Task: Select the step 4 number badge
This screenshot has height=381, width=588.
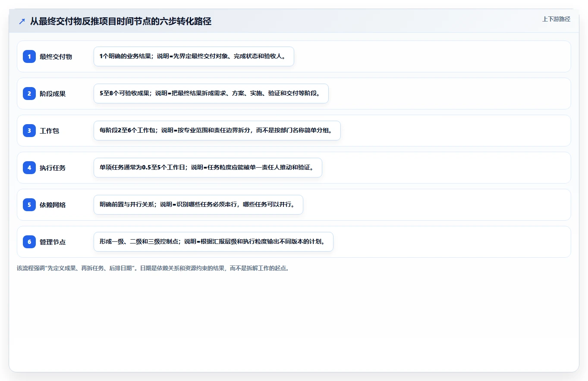Action: [x=29, y=168]
